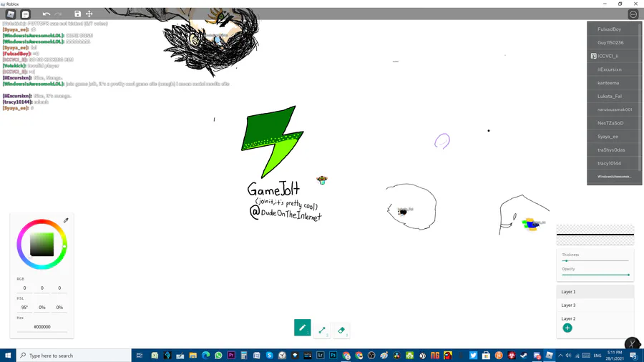Open File Explorer from taskbar

click(x=192, y=356)
